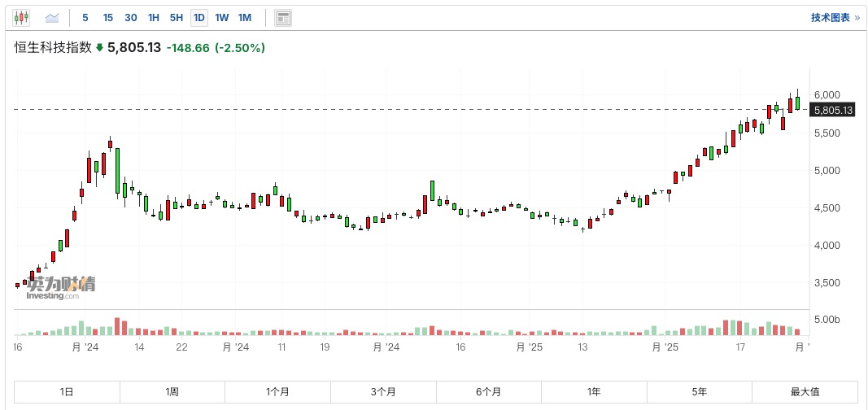Image resolution: width=868 pixels, height=410 pixels.
Task: Switch to the 1日 range tab
Action: tap(67, 391)
